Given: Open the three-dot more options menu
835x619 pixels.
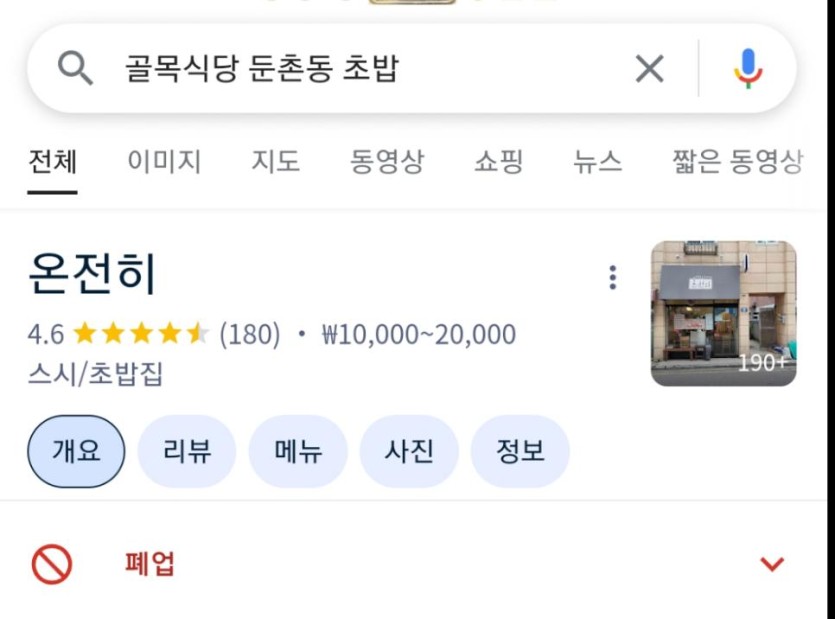Looking at the screenshot, I should point(612,278).
